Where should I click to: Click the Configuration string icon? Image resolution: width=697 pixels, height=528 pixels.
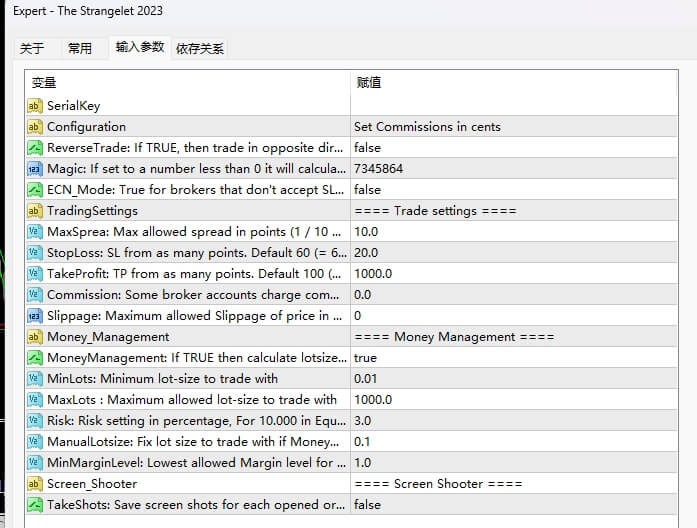[35, 127]
